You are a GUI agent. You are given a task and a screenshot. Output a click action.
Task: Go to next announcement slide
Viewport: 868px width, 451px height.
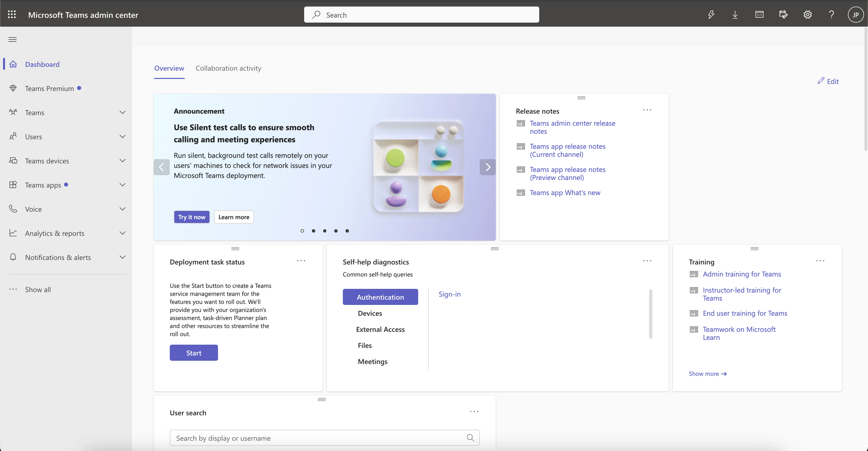487,167
